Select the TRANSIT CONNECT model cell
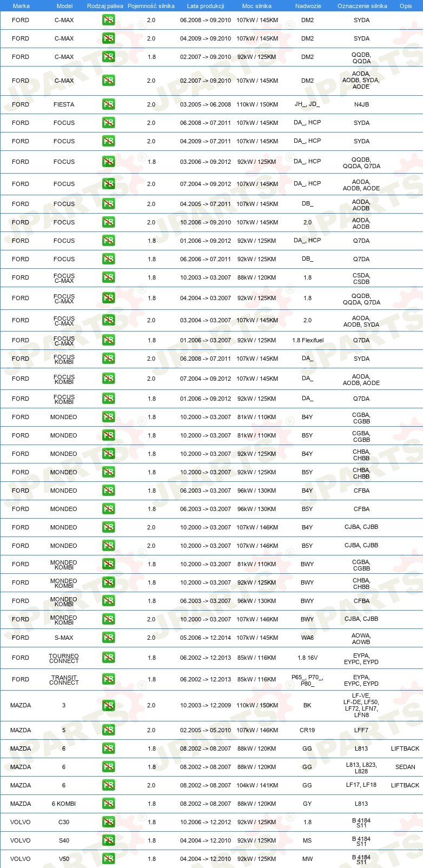Image resolution: width=423 pixels, height=868 pixels. click(x=64, y=680)
